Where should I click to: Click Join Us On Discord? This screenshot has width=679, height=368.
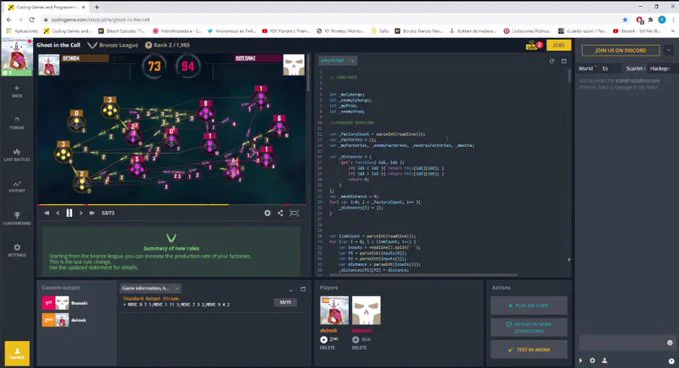pos(621,50)
